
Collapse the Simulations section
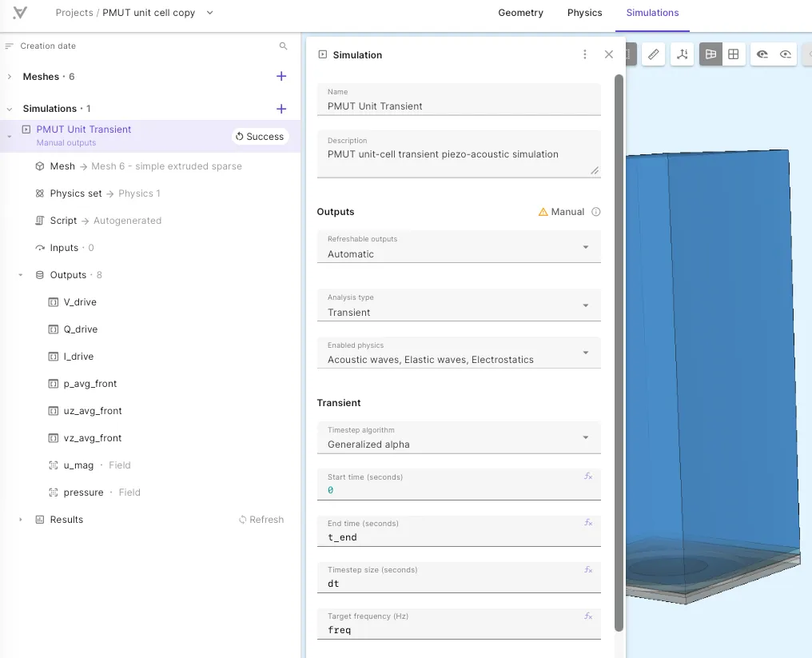pyautogui.click(x=10, y=109)
